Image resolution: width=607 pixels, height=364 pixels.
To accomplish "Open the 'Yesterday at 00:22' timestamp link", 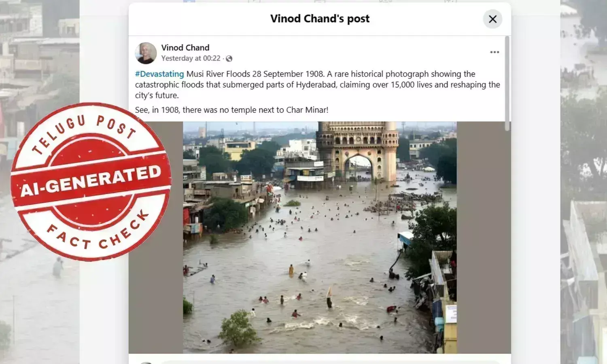I will [x=190, y=58].
